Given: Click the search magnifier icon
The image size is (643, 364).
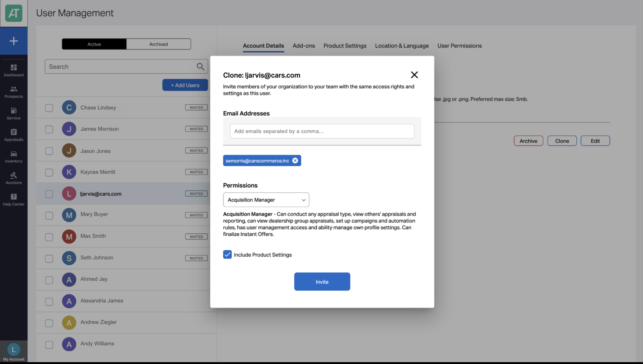Looking at the screenshot, I should tap(200, 67).
